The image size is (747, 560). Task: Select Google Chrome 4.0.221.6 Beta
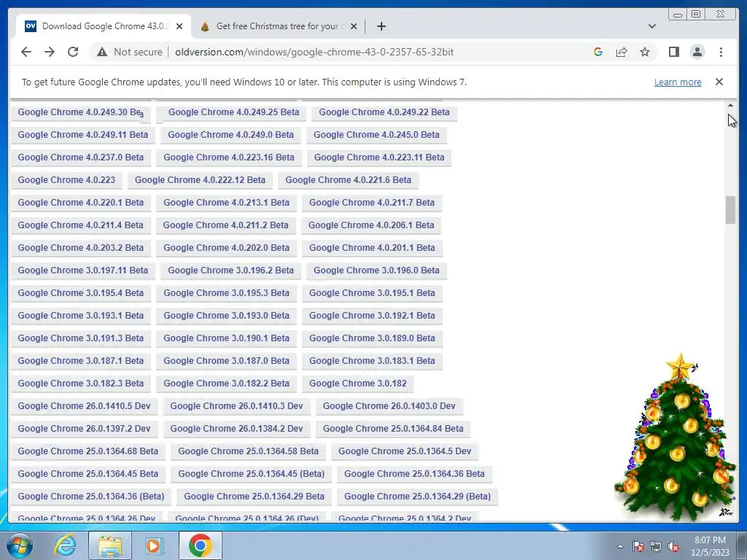[x=348, y=180]
